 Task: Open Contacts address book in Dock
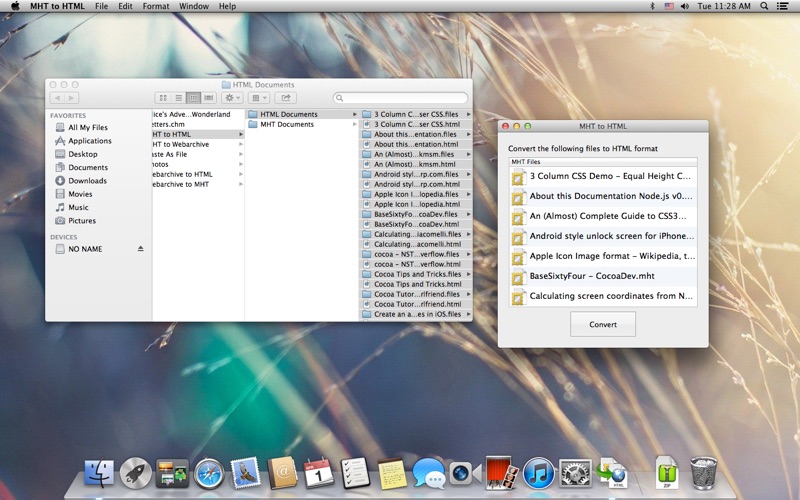point(282,473)
